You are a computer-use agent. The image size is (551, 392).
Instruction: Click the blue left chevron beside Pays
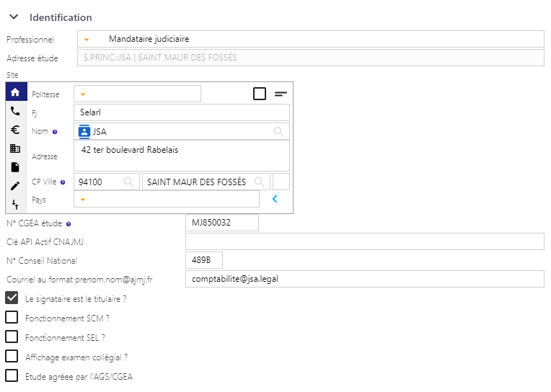point(275,199)
